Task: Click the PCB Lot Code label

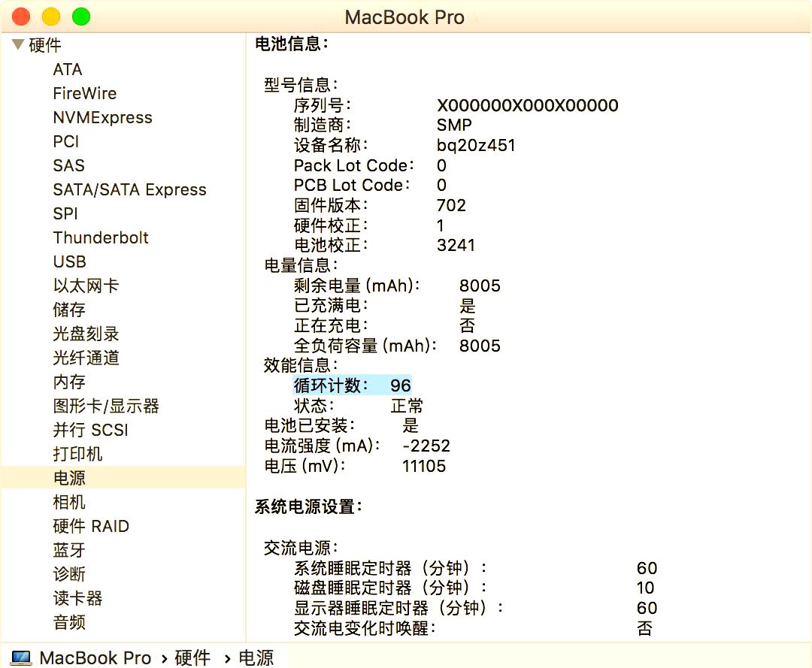Action: click(x=352, y=185)
